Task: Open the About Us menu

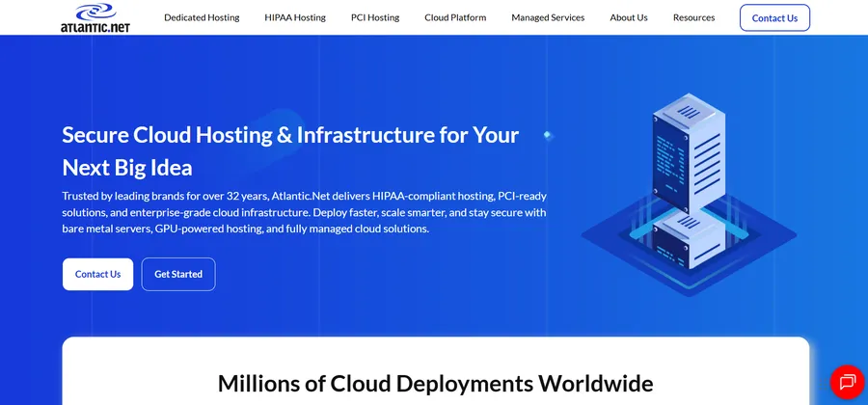Action: tap(628, 17)
